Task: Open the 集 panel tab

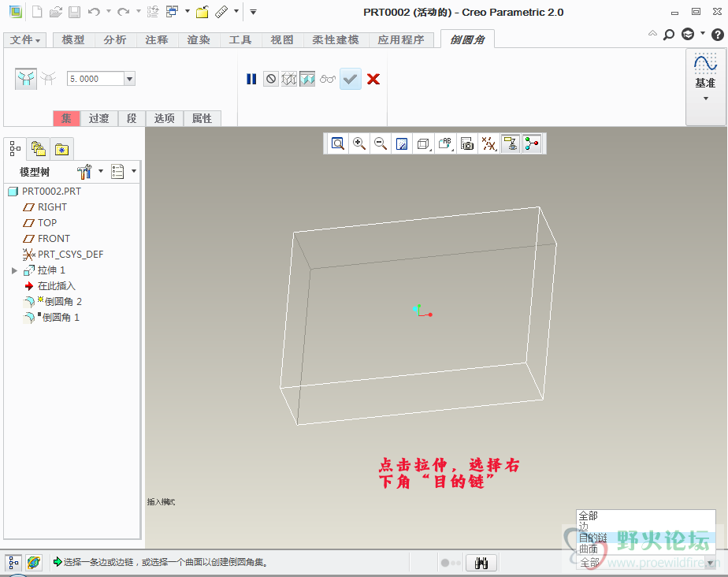Action: [x=67, y=118]
